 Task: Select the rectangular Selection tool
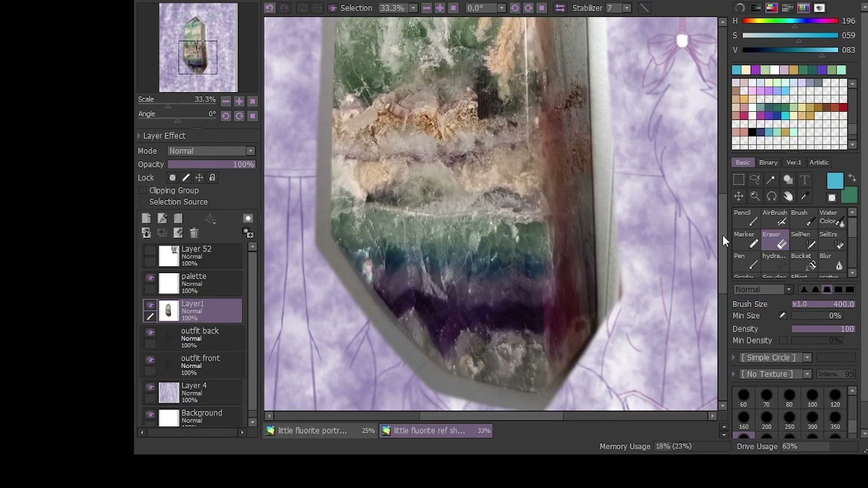click(738, 180)
